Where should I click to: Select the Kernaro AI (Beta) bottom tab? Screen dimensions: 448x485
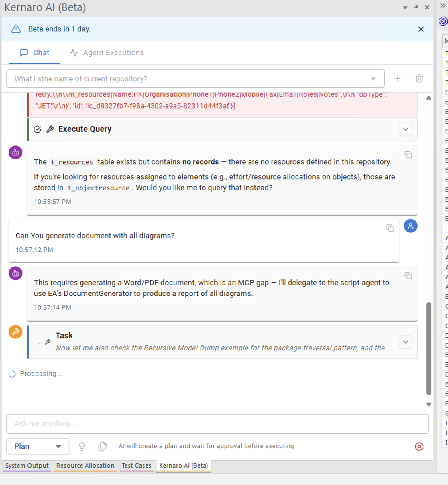pyautogui.click(x=184, y=466)
